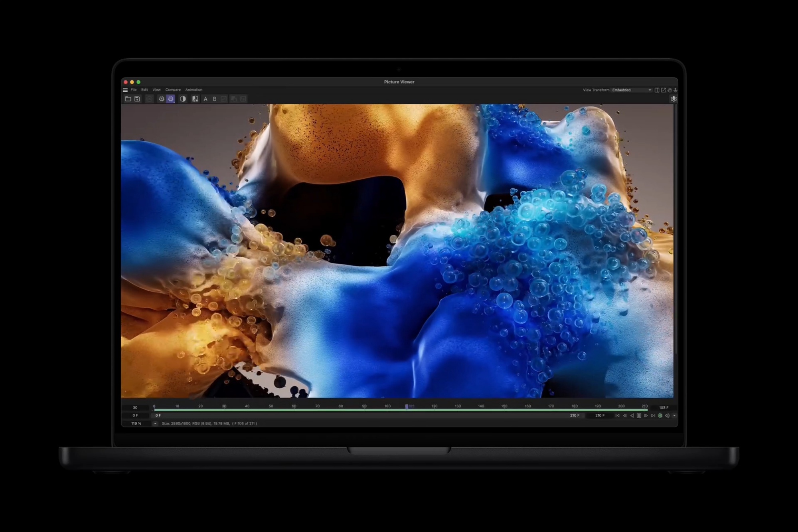Screen dimensions: 798x532
Task: Toggle the B comparison image
Action: [x=215, y=99]
